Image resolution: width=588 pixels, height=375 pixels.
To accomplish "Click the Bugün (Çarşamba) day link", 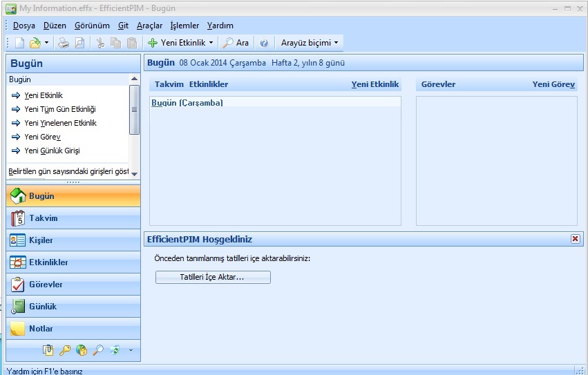I will 187,102.
